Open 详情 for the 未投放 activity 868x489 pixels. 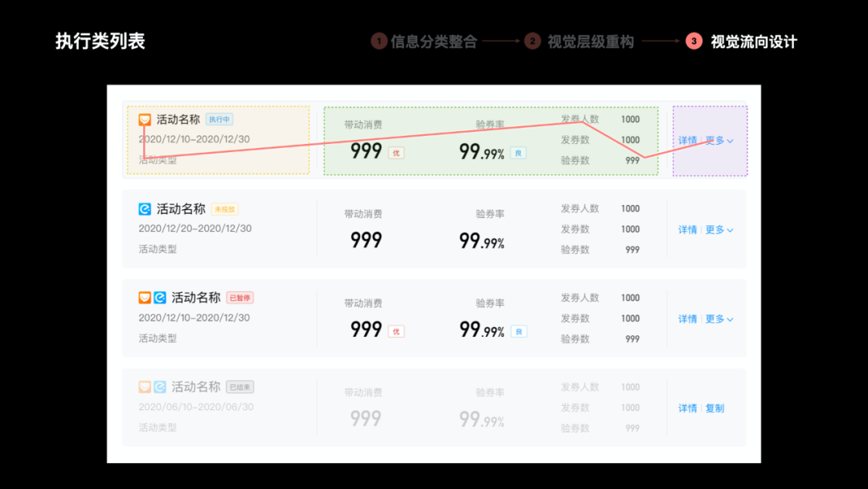[687, 230]
